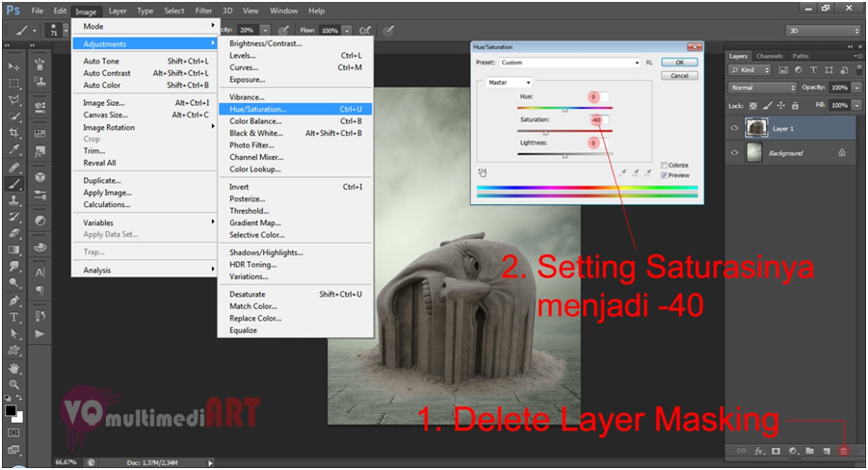Click Cancel in Hue/Saturation dialog
868x470 pixels.
(x=679, y=76)
